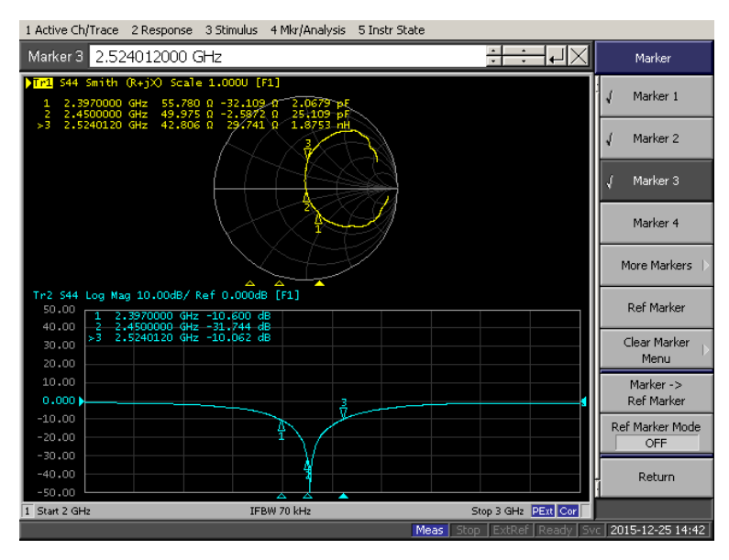Toggle Marker 2 softkey
The image size is (729, 560).
656,138
